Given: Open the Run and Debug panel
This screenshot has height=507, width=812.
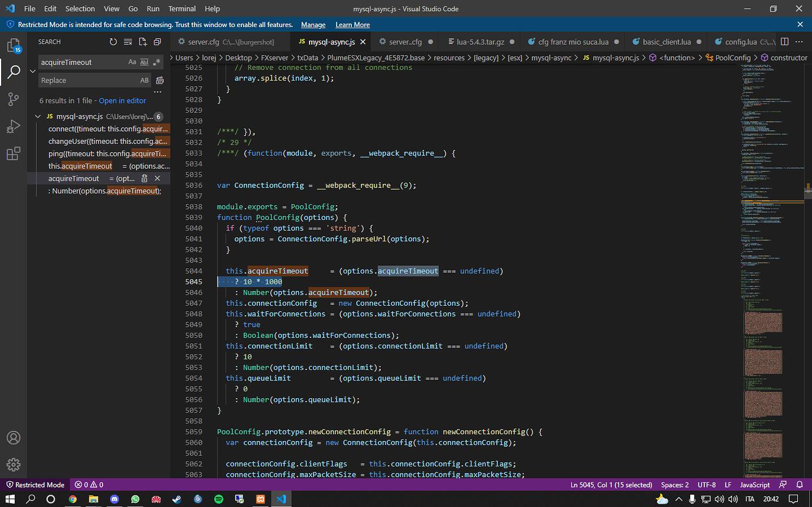Looking at the screenshot, I should point(13,125).
